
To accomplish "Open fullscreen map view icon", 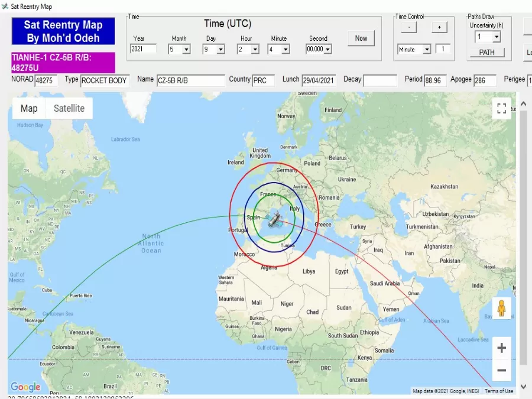I will (501, 109).
